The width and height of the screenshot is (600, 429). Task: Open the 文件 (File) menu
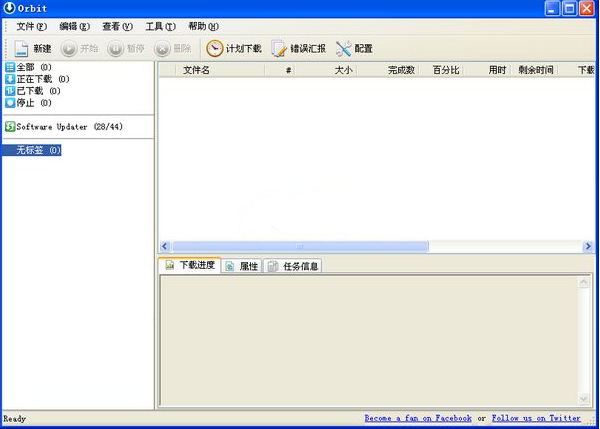(31, 26)
